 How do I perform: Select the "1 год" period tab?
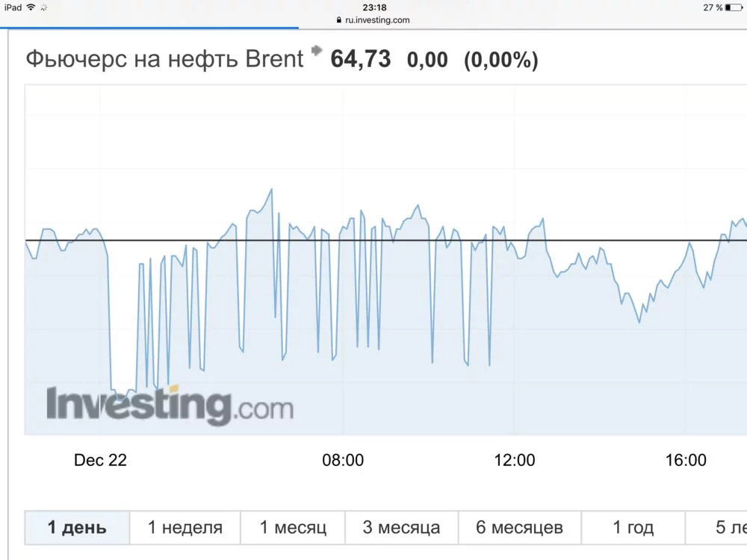(x=633, y=528)
